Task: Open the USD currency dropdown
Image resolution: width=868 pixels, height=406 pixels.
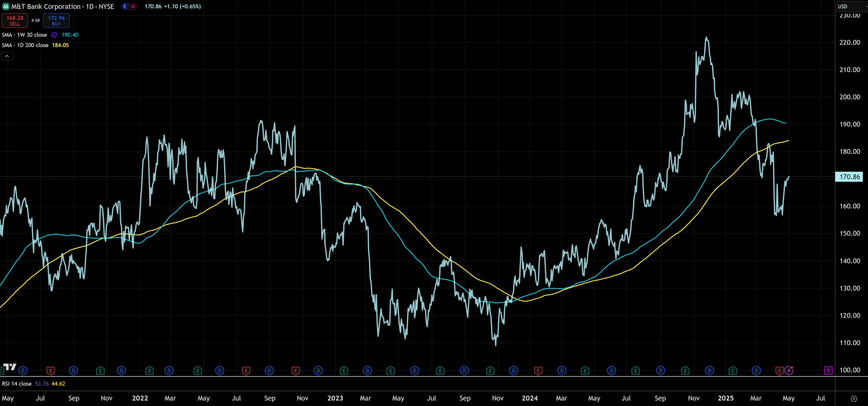Action: pyautogui.click(x=852, y=6)
